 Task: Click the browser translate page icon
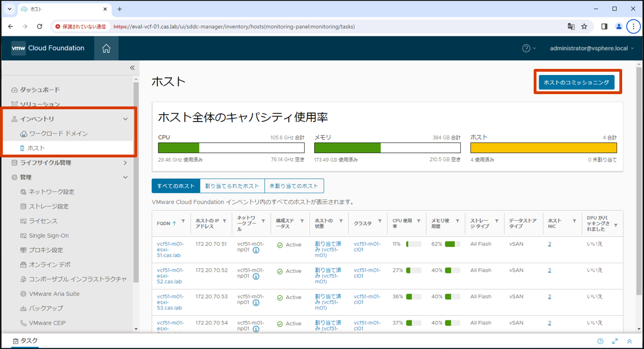[x=571, y=26]
